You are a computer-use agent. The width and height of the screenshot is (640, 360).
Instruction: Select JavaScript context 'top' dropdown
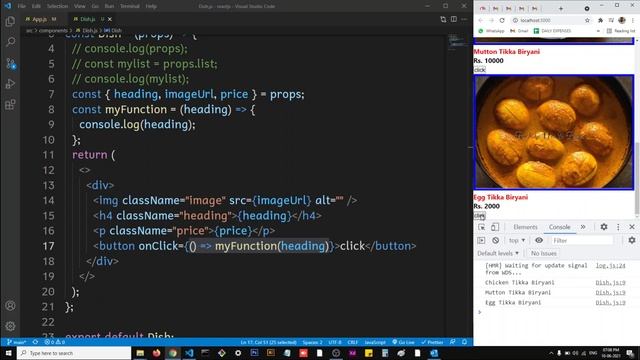(x=517, y=240)
